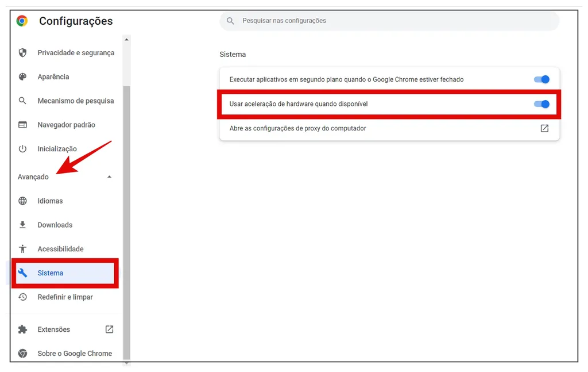This screenshot has width=588, height=372.
Task: Click the search magnifier icon in settings bar
Action: coord(230,21)
